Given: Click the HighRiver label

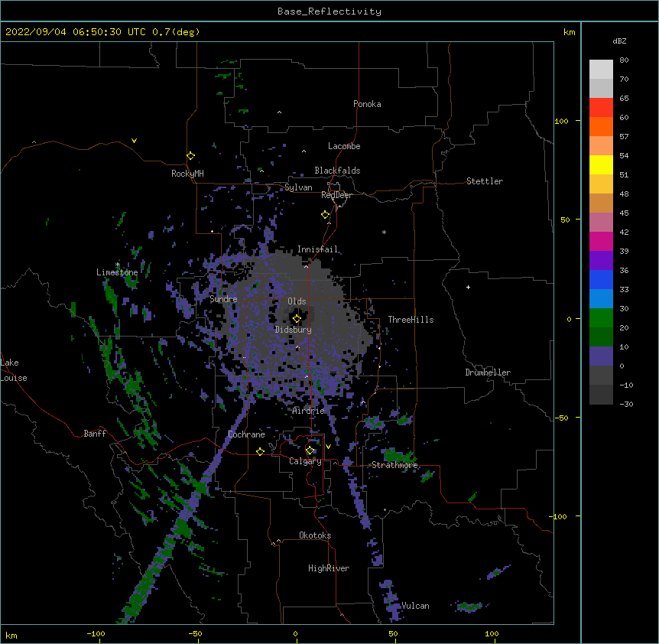Looking at the screenshot, I should pos(329,568).
